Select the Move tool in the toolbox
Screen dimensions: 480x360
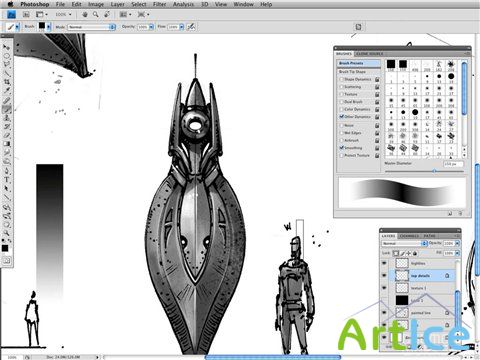click(7, 48)
